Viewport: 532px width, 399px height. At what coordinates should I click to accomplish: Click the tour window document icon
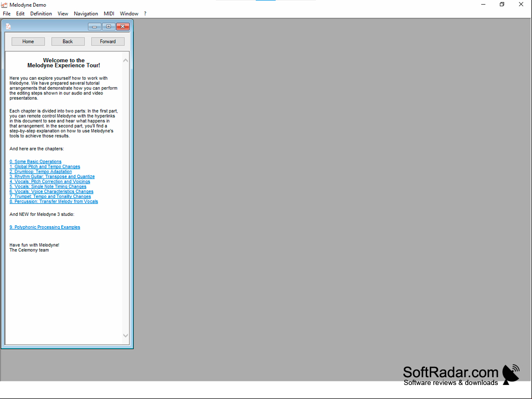[x=8, y=26]
